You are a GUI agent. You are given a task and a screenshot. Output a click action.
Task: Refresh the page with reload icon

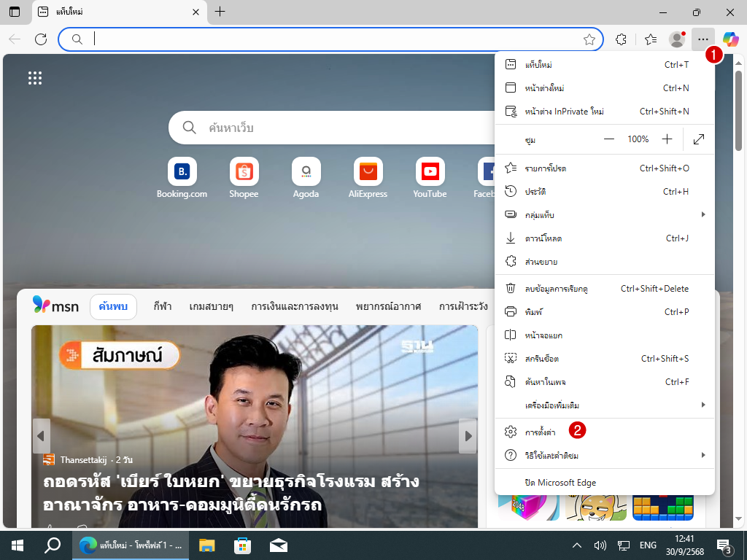(41, 39)
